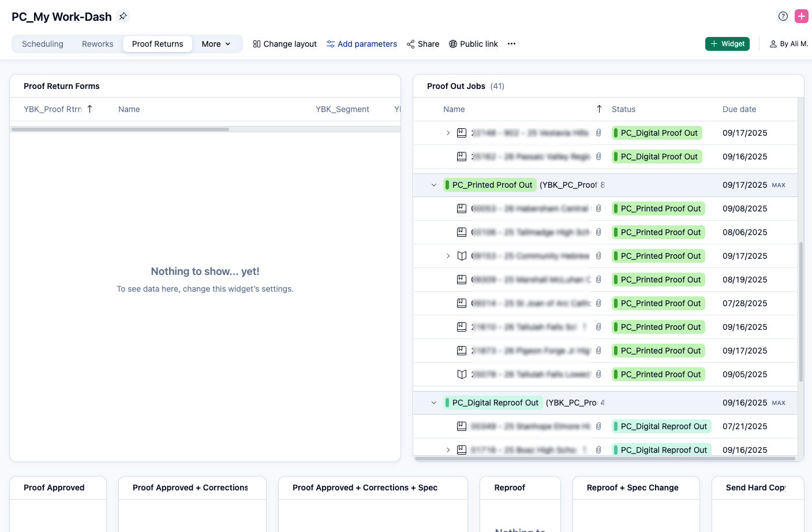Click the pink plus icon top right
This screenshot has height=532, width=812.
pyautogui.click(x=802, y=16)
